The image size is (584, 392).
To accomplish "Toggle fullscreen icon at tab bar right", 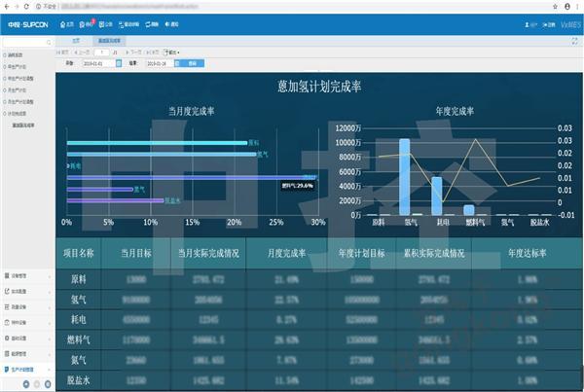I will point(574,41).
